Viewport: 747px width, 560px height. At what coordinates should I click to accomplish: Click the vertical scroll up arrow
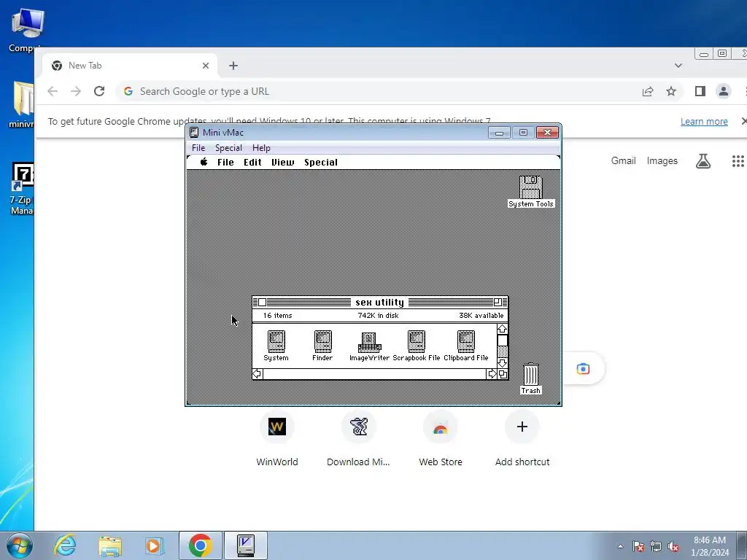tap(502, 329)
